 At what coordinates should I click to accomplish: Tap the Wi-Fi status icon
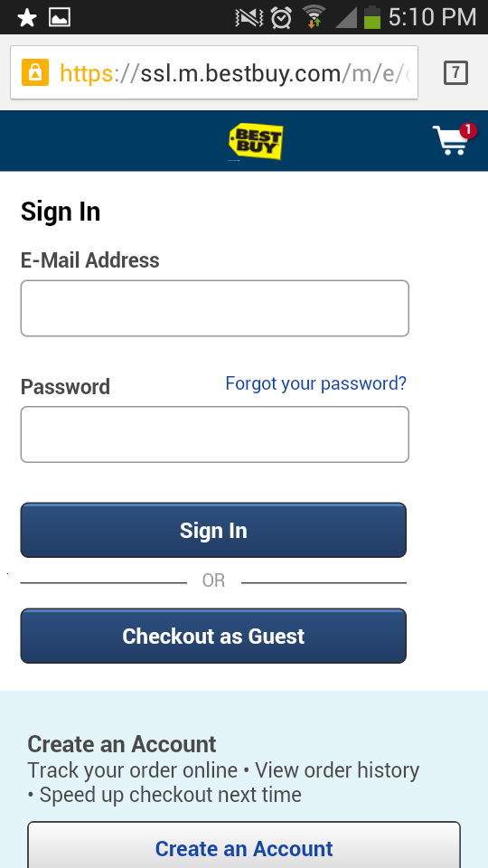tap(314, 16)
